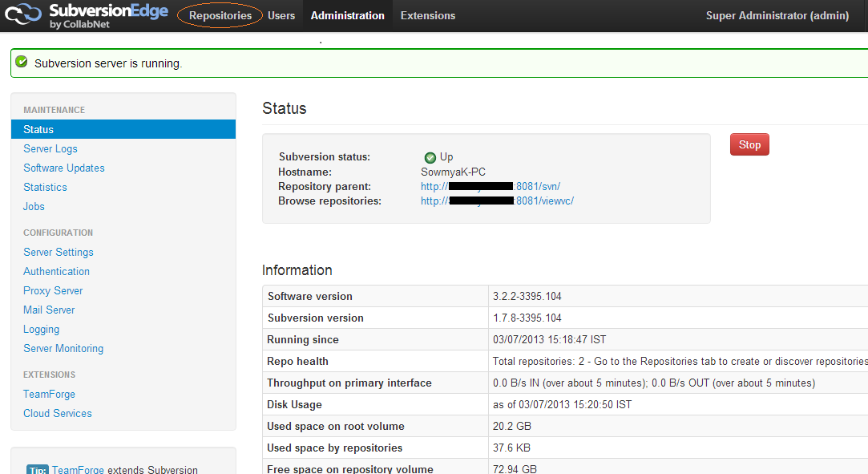The width and height of the screenshot is (868, 474).
Task: Open Jobs in the Maintenance section
Action: (x=34, y=206)
